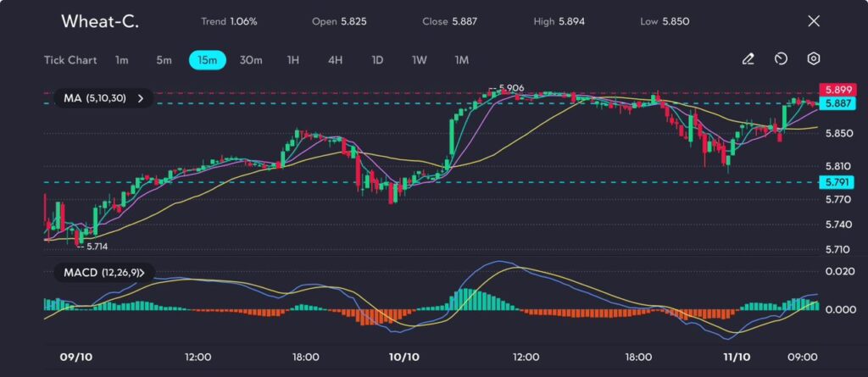Choose the 1D timeframe
868x377 pixels.
pos(377,60)
